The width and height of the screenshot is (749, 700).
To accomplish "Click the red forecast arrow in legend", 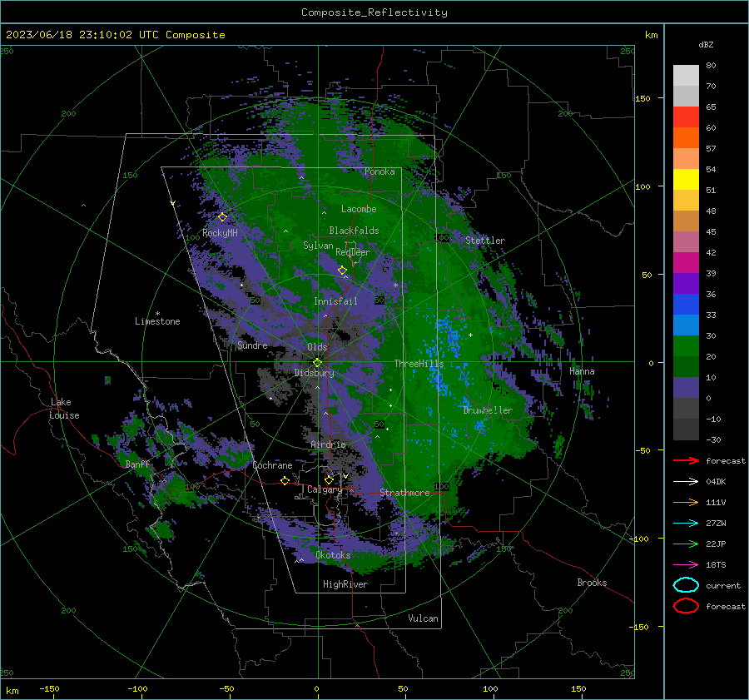I will pos(686,460).
